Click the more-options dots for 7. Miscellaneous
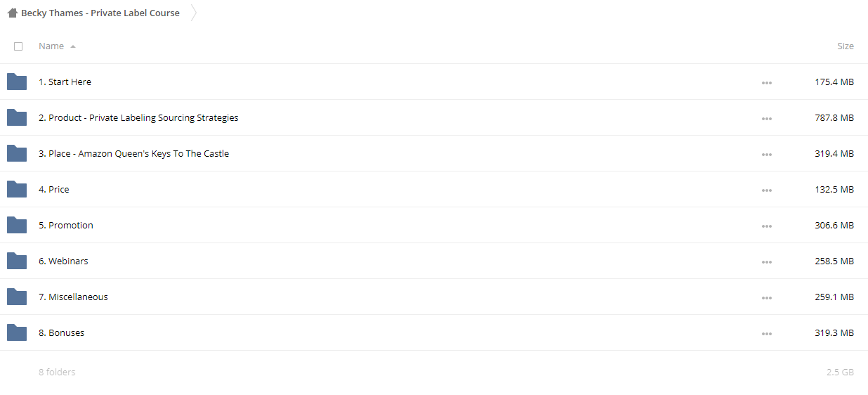868x395 pixels. (x=766, y=298)
